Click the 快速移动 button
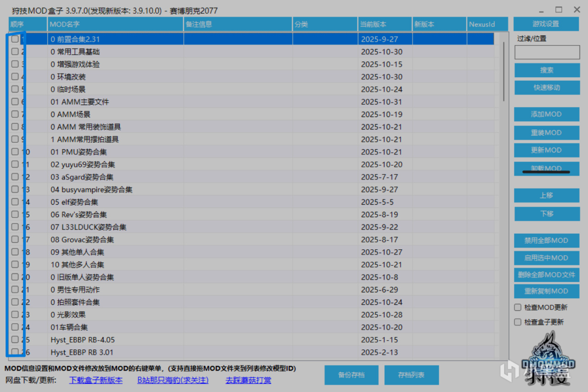 tap(547, 87)
